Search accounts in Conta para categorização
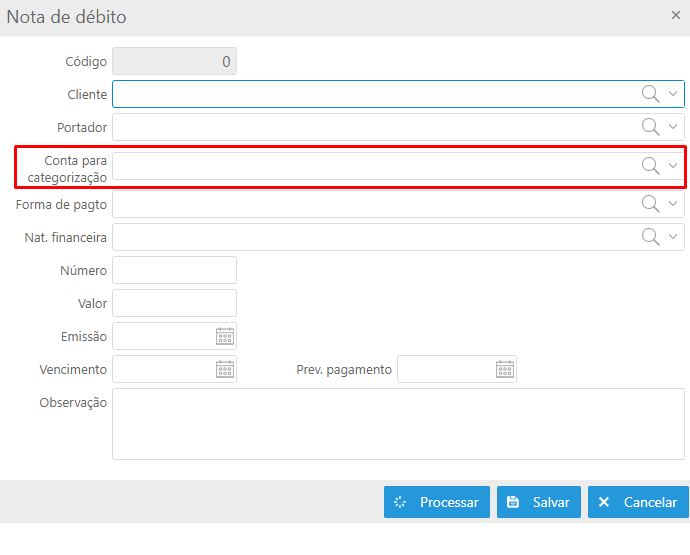The height and width of the screenshot is (555, 690). pos(650,166)
